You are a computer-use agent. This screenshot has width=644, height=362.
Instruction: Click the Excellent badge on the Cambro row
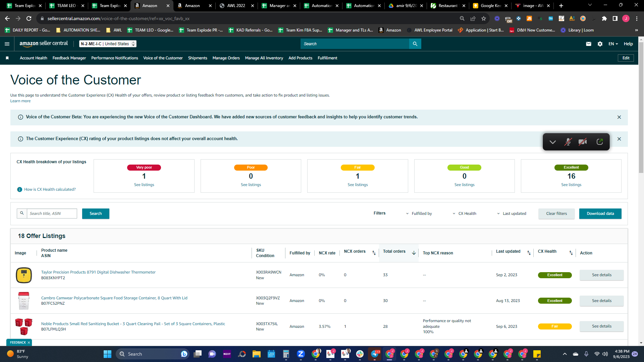pos(555,301)
